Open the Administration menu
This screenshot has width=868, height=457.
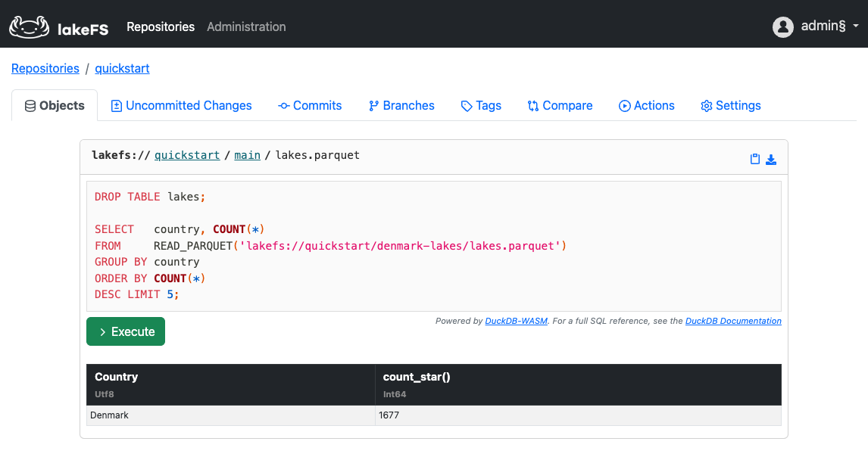246,26
